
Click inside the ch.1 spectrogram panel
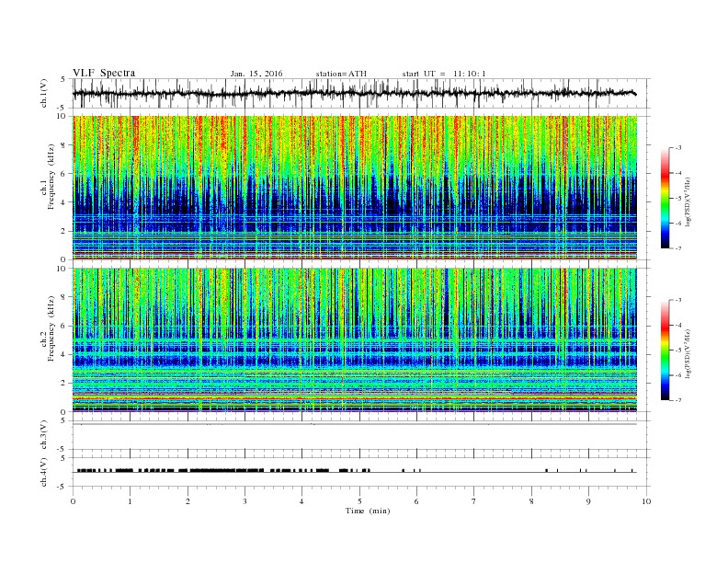click(355, 188)
